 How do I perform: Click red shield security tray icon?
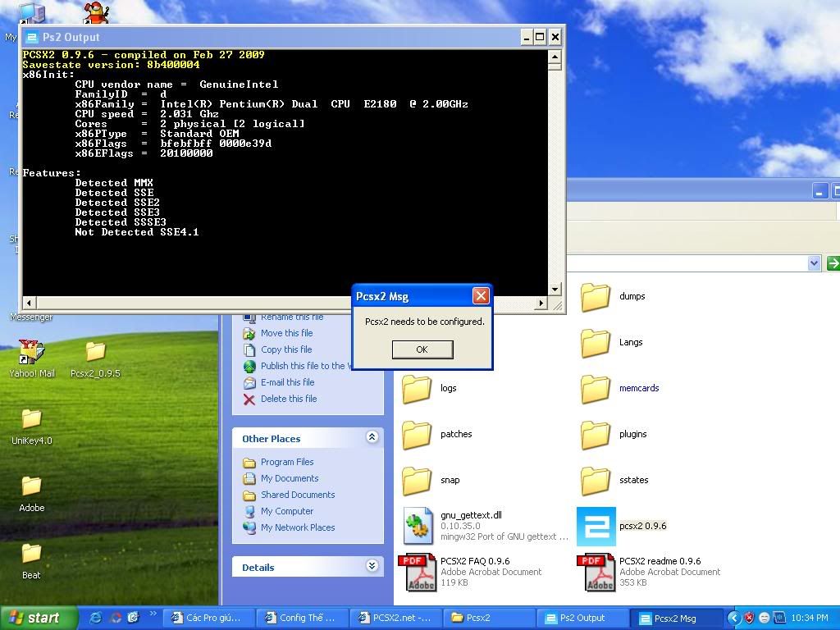749,619
